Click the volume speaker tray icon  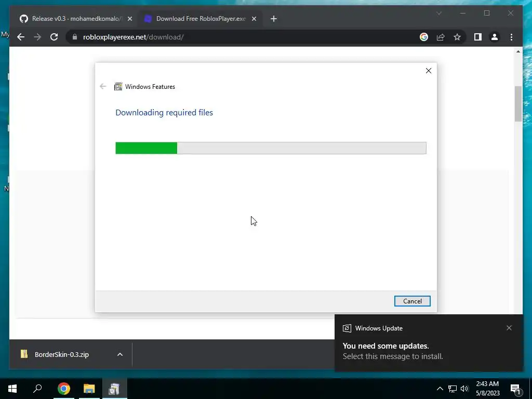click(464, 389)
